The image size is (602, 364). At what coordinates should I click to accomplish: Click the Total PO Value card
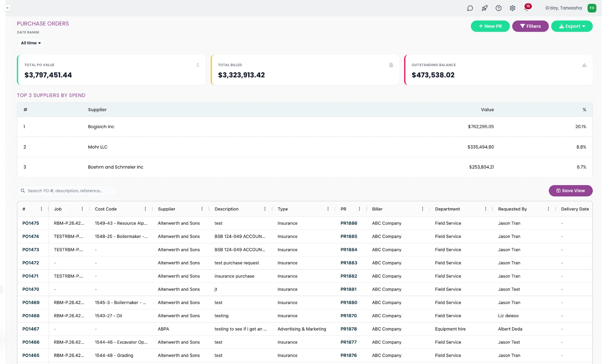(x=111, y=70)
